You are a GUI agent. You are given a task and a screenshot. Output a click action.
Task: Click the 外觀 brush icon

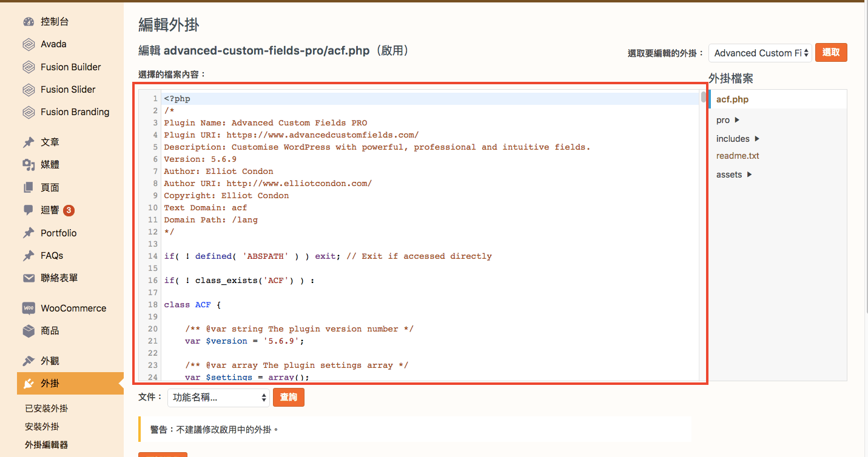tap(29, 361)
